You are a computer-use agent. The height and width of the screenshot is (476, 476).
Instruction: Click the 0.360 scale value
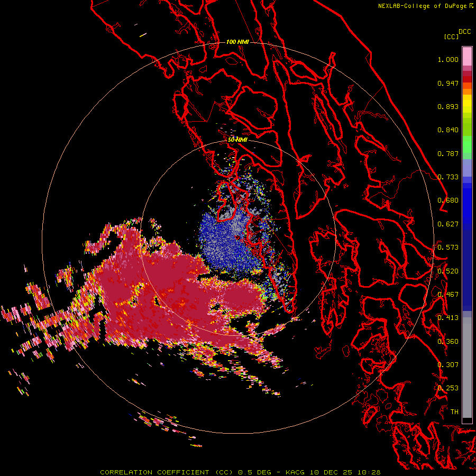pos(448,342)
